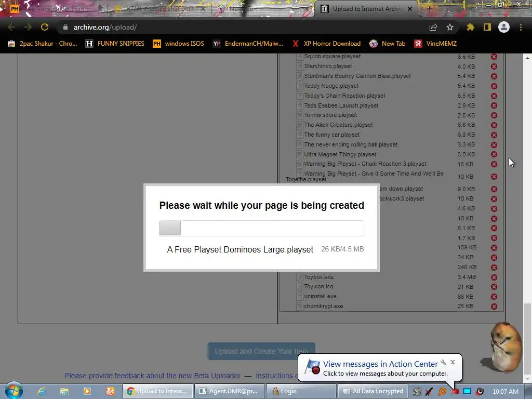Remove Toybox.exe from the upload list

pyautogui.click(x=494, y=277)
